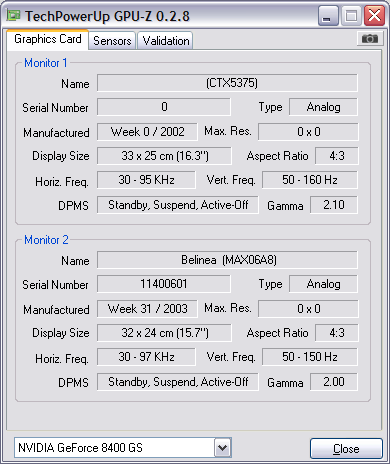Click Monitor 1 Gamma label
The height and width of the screenshot is (464, 390).
[285, 206]
